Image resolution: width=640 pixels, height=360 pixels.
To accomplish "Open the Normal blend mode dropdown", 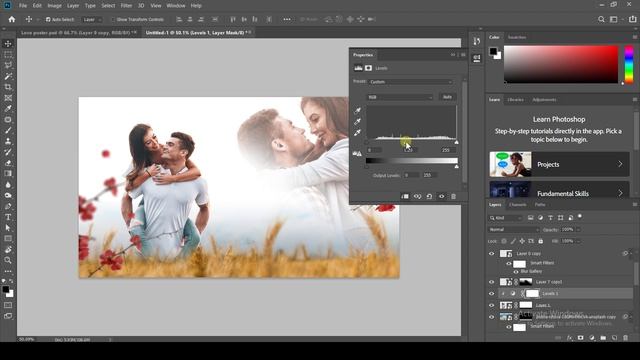I will point(514,229).
